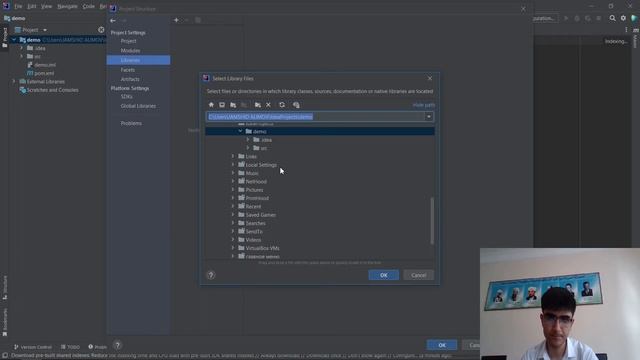Screen dimensions: 640x360
Task: Open help in Select Library Files dialog
Action: 211,275
